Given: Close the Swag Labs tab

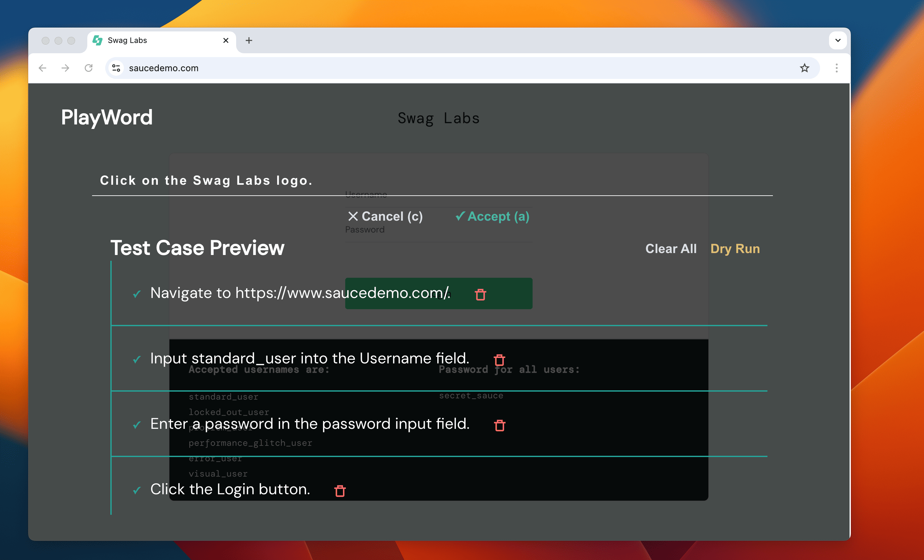Looking at the screenshot, I should tap(226, 40).
